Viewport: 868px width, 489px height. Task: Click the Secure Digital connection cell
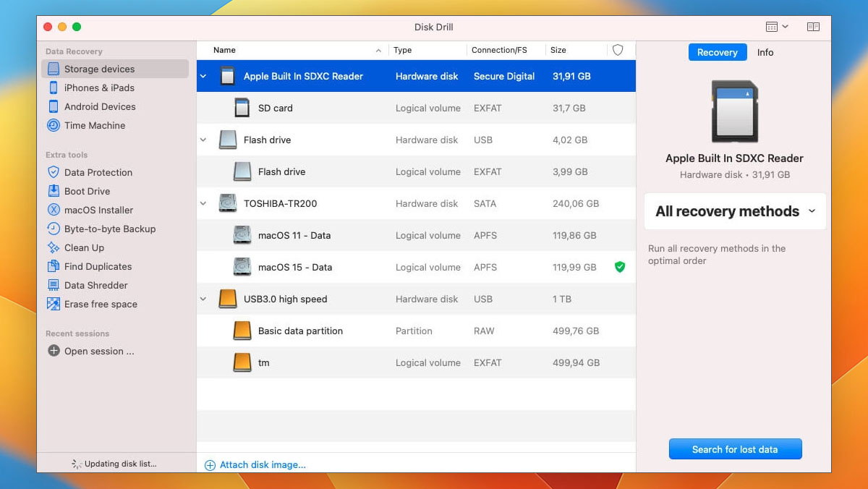pos(504,76)
